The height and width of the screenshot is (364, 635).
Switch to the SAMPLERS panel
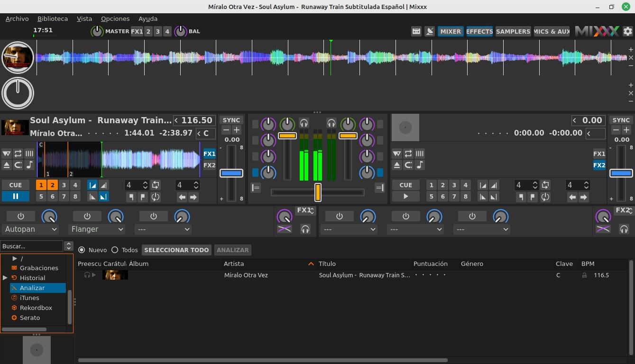[513, 31]
